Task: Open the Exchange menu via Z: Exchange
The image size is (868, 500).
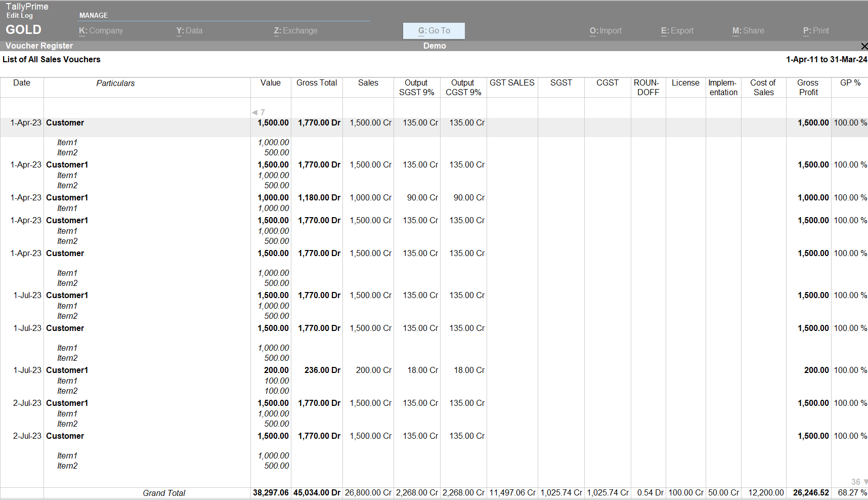Action: pyautogui.click(x=295, y=30)
